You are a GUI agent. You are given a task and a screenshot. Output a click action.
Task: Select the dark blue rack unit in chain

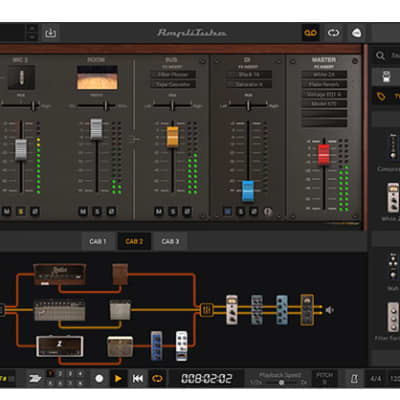point(257,310)
